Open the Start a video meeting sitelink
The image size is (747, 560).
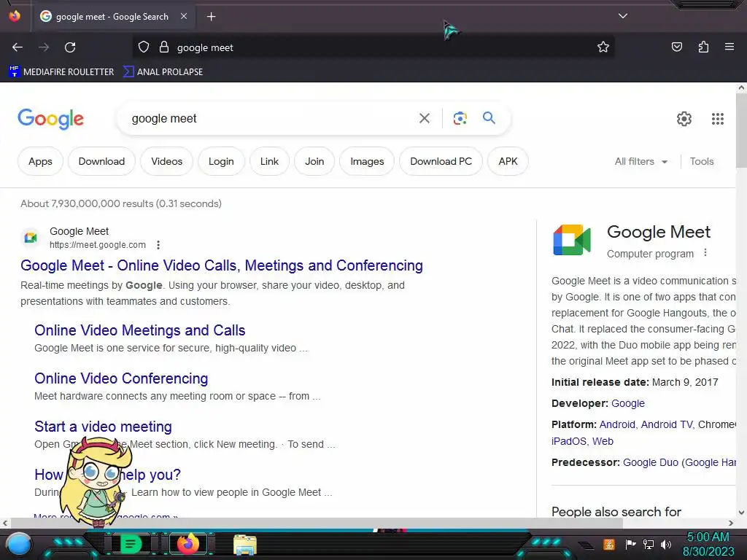pos(103,426)
